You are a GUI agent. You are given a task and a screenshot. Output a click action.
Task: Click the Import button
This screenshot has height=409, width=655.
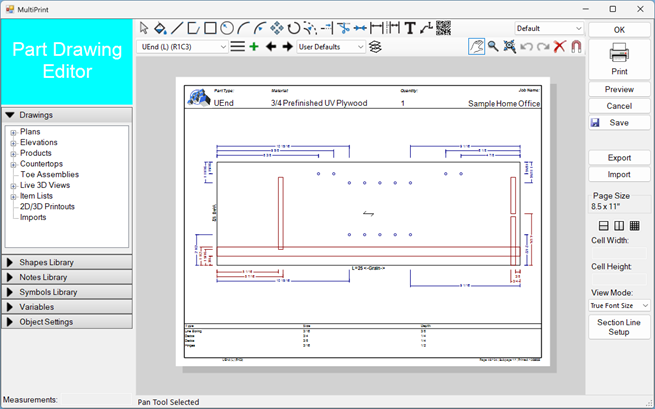coord(619,175)
